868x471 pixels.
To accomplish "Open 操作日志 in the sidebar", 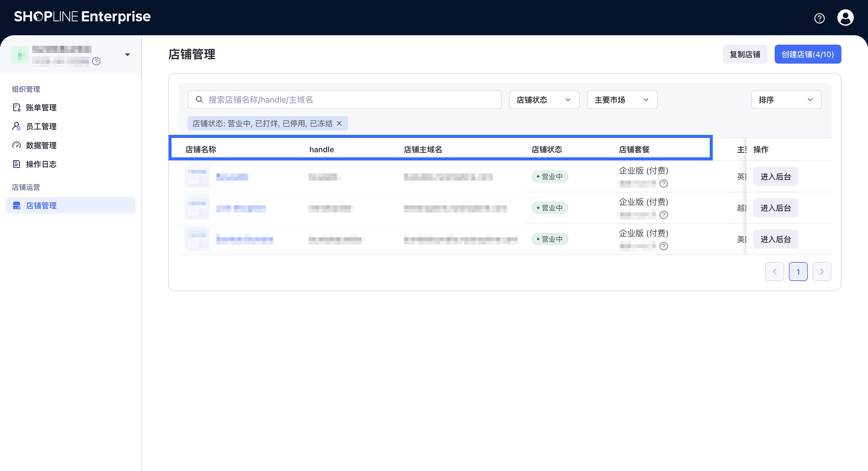I will pyautogui.click(x=41, y=164).
